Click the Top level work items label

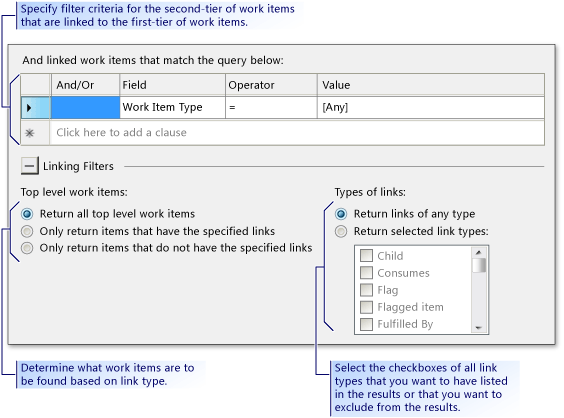(74, 192)
